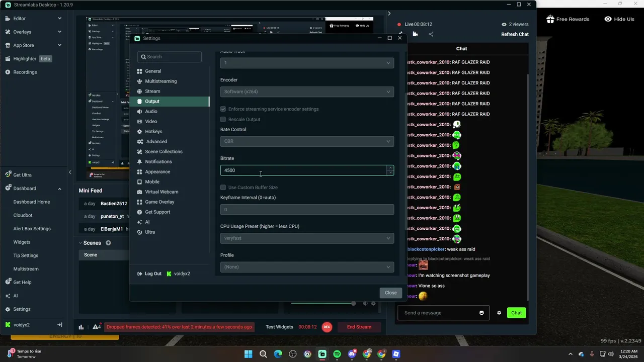
Task: Close the Settings dialog with Close button
Action: click(x=391, y=293)
